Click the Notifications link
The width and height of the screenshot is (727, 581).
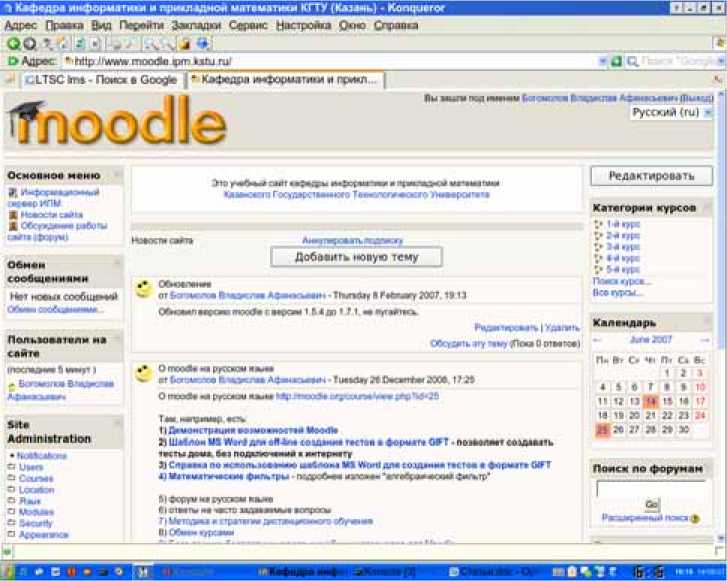(x=42, y=456)
